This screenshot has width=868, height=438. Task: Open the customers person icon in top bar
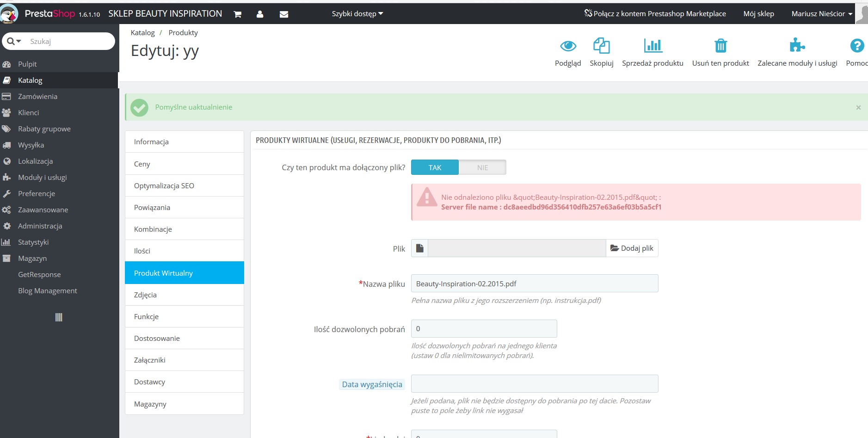(x=260, y=14)
